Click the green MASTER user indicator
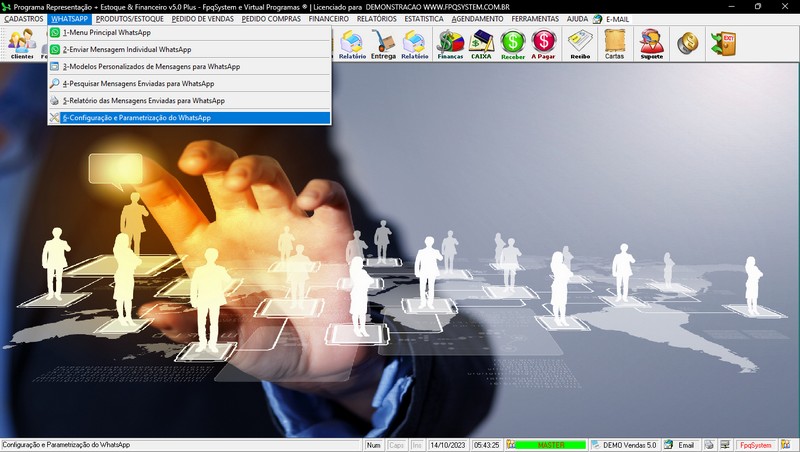This screenshot has height=452, width=800. pyautogui.click(x=551, y=445)
